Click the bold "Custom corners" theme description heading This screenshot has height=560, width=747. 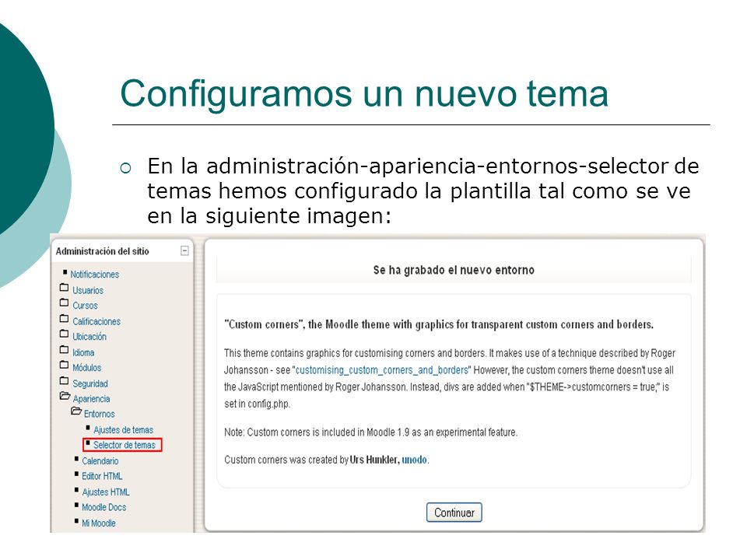click(439, 324)
